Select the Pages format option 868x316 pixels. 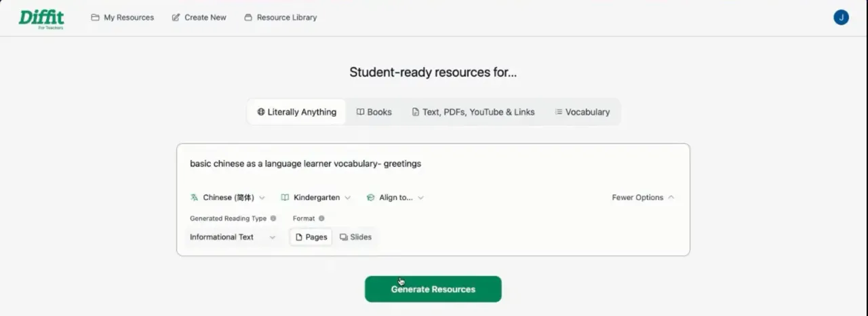[x=311, y=237]
